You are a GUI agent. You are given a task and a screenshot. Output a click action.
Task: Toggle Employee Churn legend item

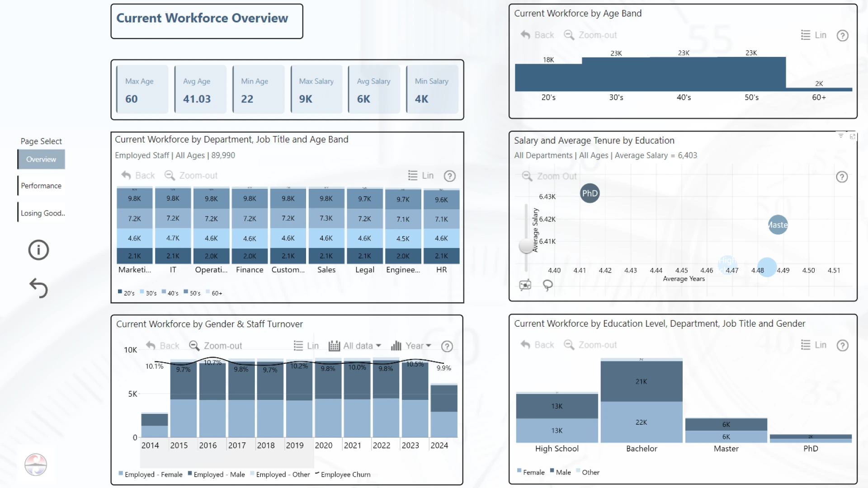click(x=343, y=474)
